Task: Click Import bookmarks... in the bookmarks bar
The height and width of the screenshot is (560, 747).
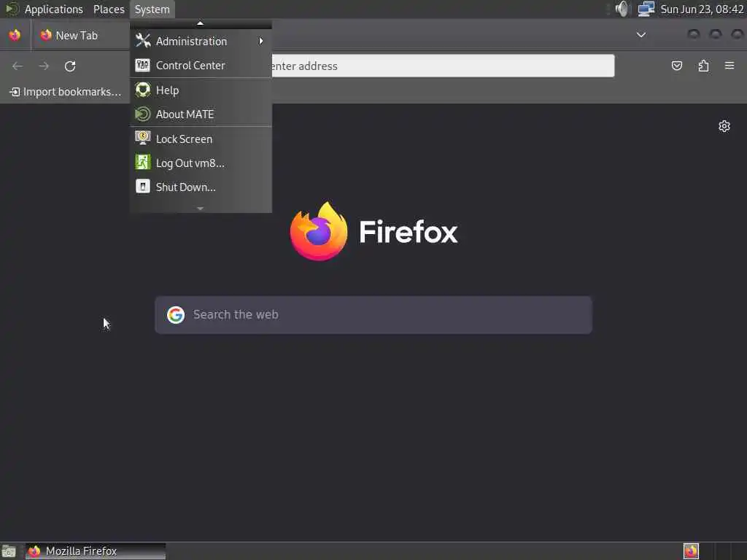Action: tap(65, 92)
